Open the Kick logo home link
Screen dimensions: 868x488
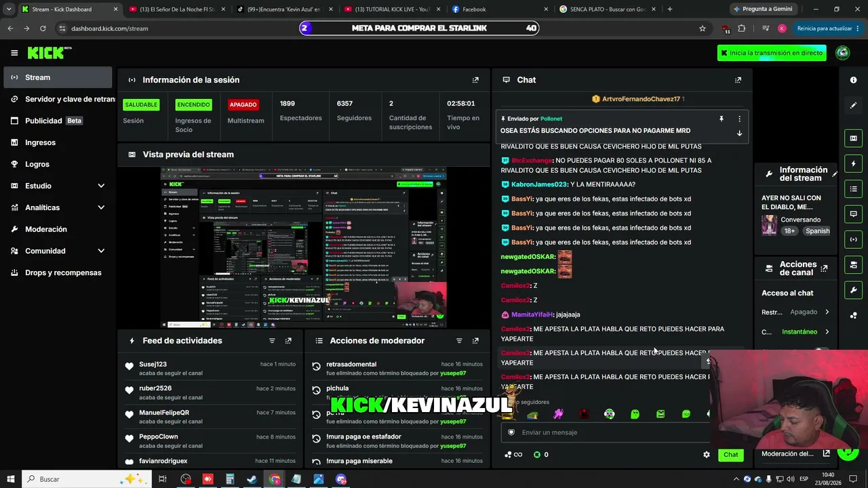(x=49, y=53)
